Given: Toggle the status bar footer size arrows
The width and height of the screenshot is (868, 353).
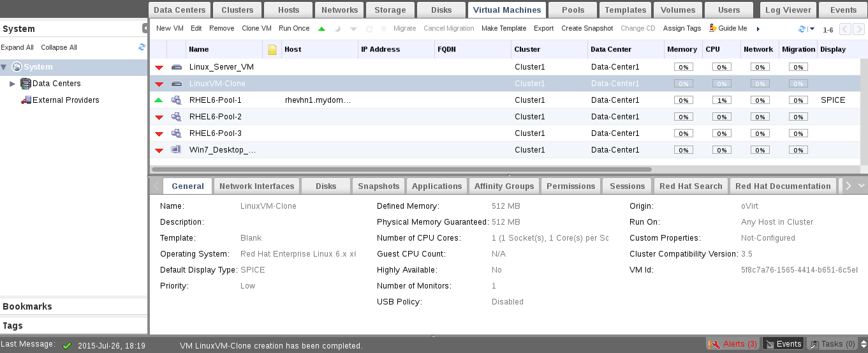Looking at the screenshot, I should [433, 336].
